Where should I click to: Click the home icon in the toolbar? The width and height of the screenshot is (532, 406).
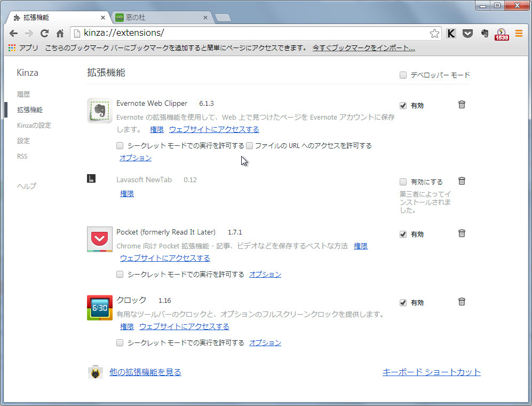[x=60, y=33]
